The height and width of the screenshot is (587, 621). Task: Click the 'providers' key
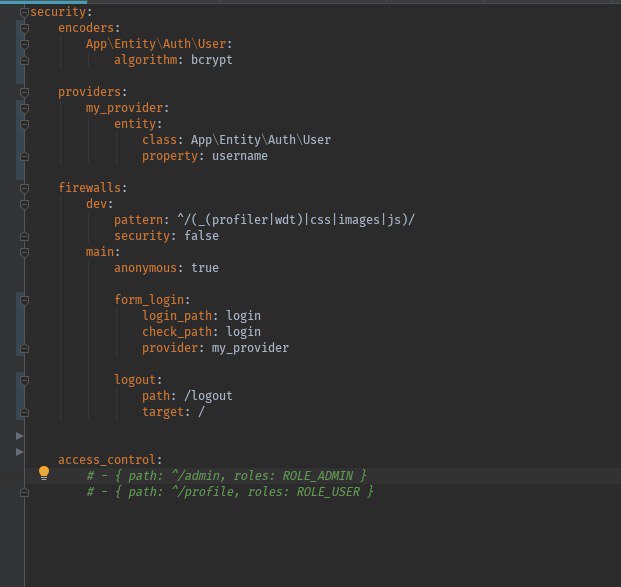(x=90, y=92)
